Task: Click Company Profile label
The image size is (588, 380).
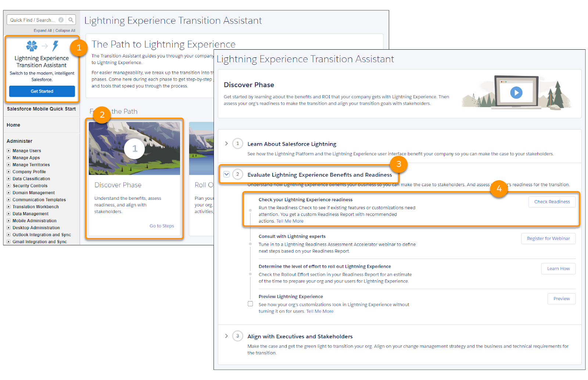Action: point(29,172)
